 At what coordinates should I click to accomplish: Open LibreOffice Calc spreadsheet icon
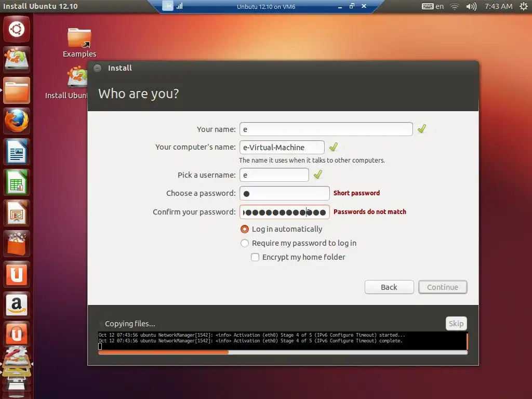(x=16, y=182)
